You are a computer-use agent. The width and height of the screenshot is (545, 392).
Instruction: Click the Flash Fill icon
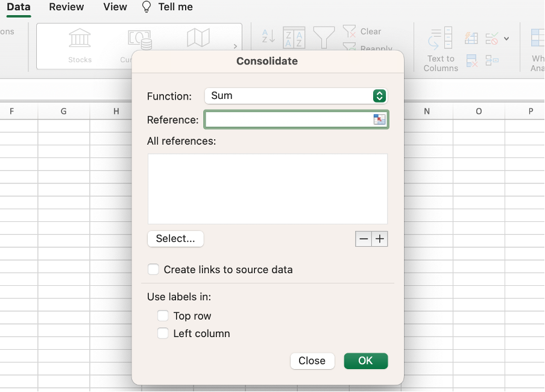tap(471, 38)
